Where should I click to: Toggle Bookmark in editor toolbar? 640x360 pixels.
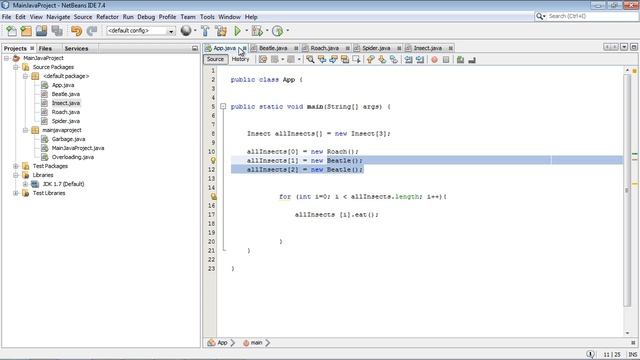coord(393,60)
